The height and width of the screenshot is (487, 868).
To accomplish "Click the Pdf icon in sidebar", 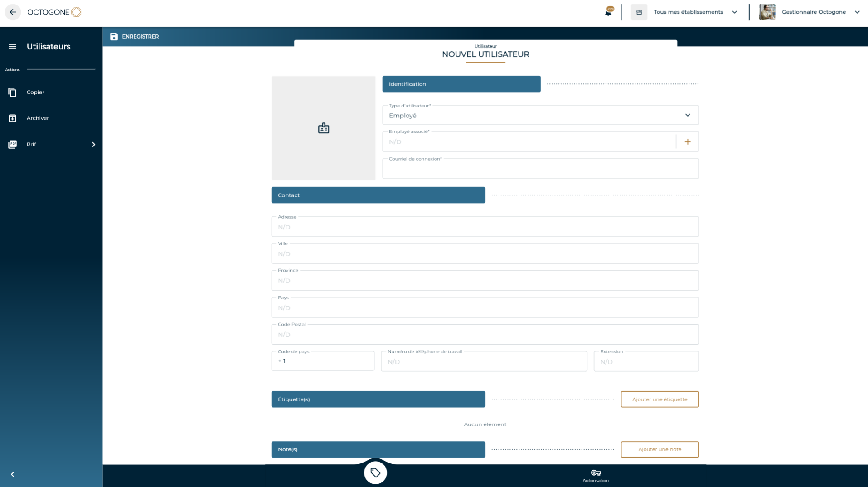I will pos(12,145).
